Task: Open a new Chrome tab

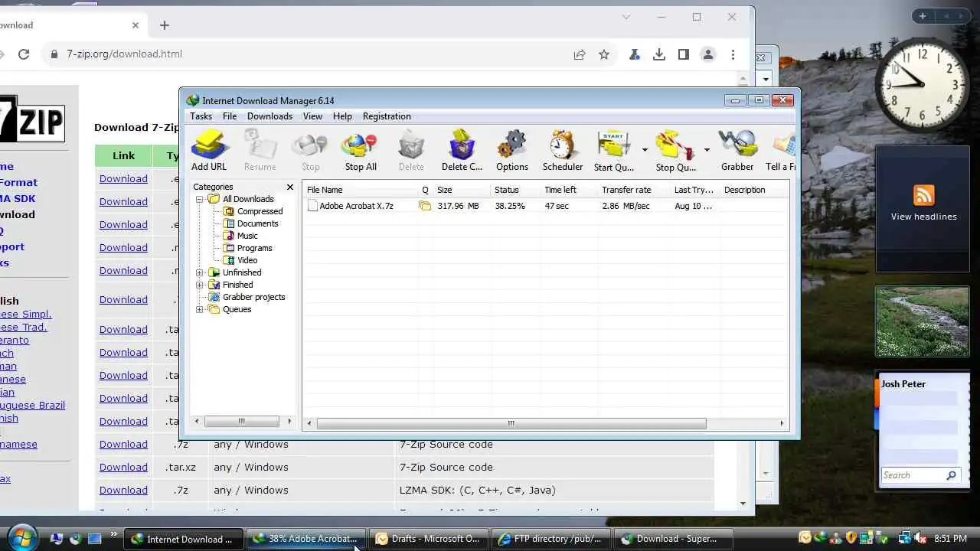Action: point(164,25)
